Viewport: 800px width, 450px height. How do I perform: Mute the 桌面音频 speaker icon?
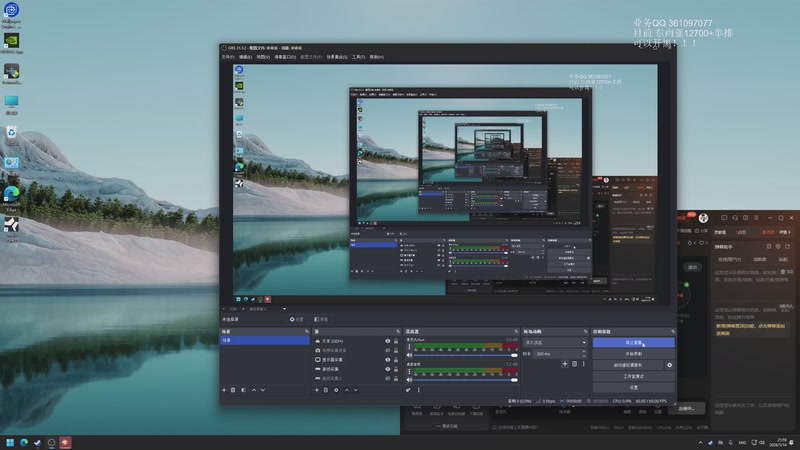(409, 380)
